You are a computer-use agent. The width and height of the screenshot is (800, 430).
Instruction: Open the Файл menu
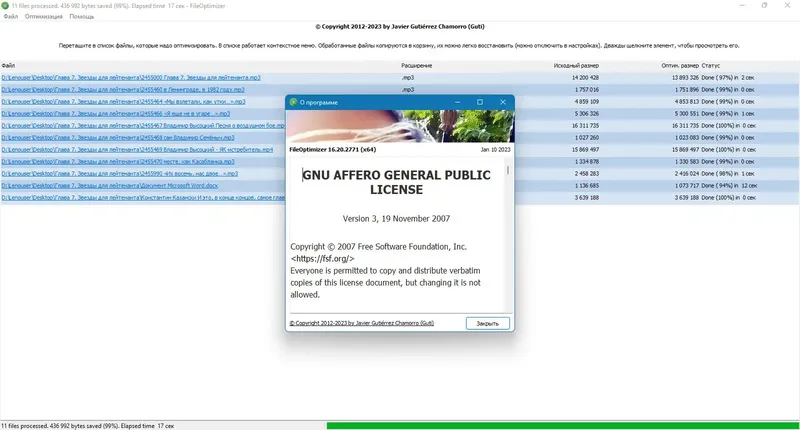point(11,16)
